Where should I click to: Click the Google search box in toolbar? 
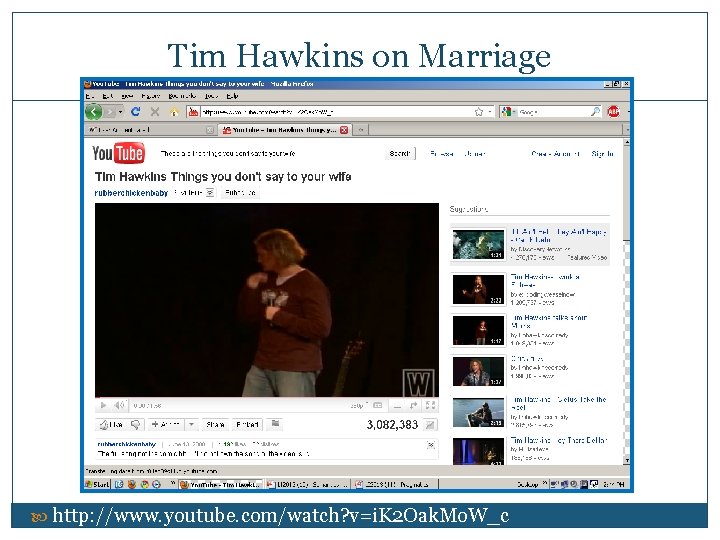(x=553, y=112)
